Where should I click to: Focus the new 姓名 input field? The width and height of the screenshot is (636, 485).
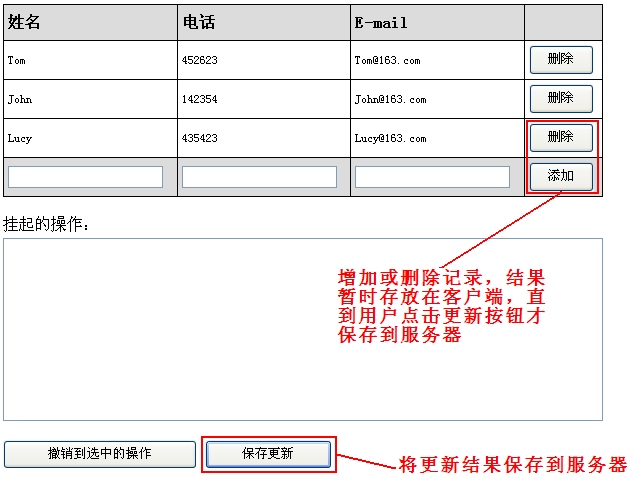(85, 177)
